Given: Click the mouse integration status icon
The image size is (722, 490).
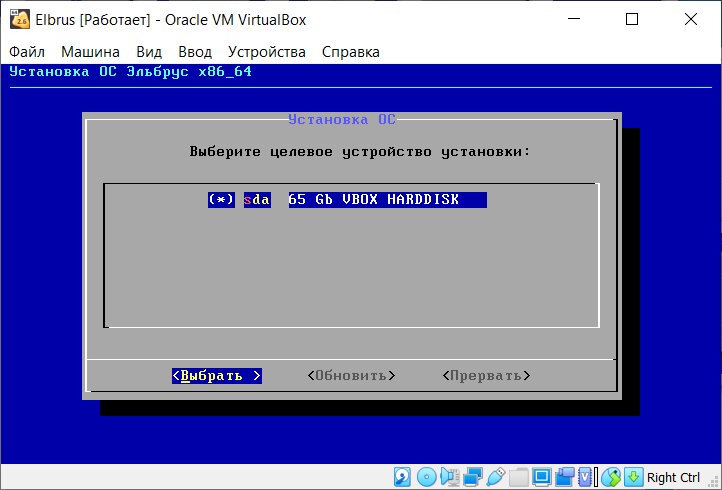Looking at the screenshot, I should click(610, 477).
